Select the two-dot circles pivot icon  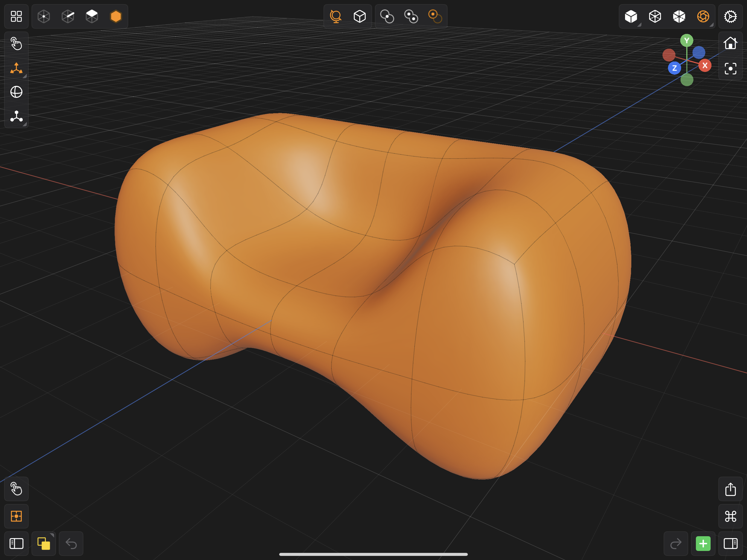point(411,16)
